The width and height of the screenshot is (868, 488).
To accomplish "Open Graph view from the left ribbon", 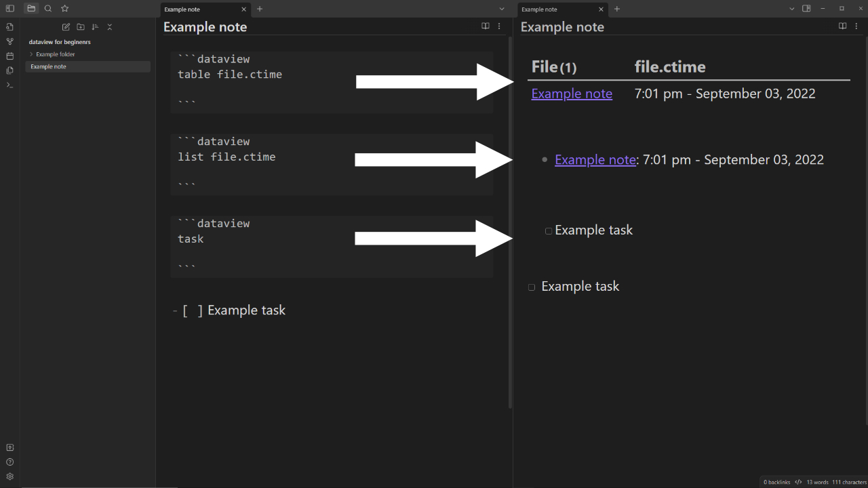I will pyautogui.click(x=9, y=41).
